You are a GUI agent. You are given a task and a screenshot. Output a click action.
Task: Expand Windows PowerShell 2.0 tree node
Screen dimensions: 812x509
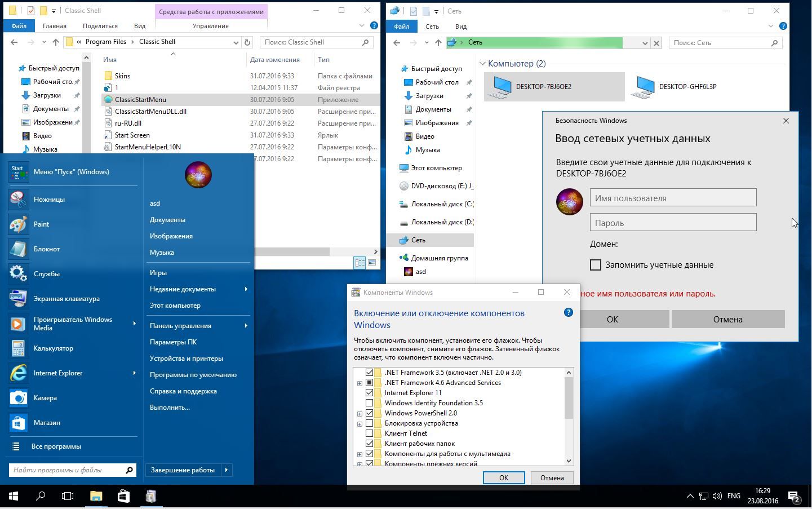point(360,414)
